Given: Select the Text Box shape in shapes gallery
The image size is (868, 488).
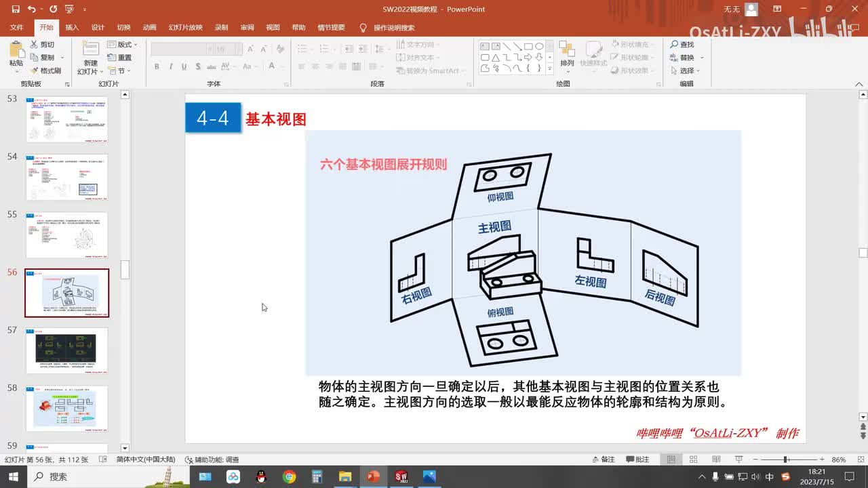Looking at the screenshot, I should pyautogui.click(x=485, y=47).
